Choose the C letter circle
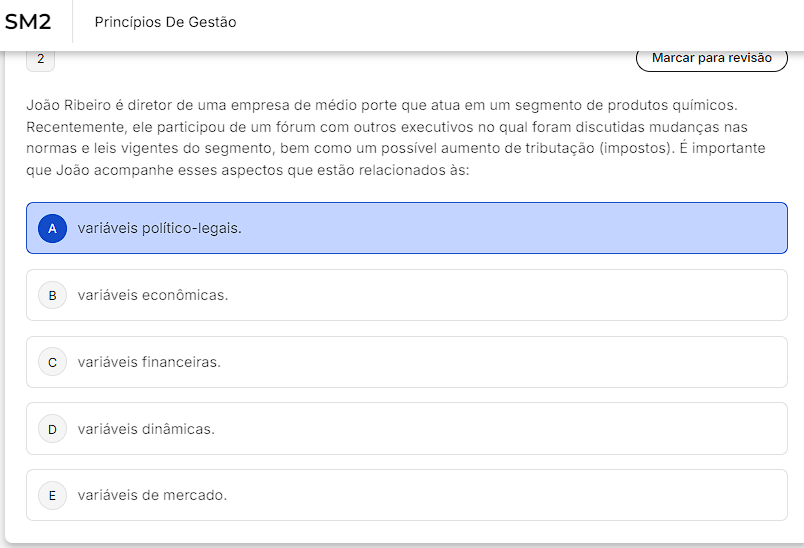The image size is (804, 548). 52,362
